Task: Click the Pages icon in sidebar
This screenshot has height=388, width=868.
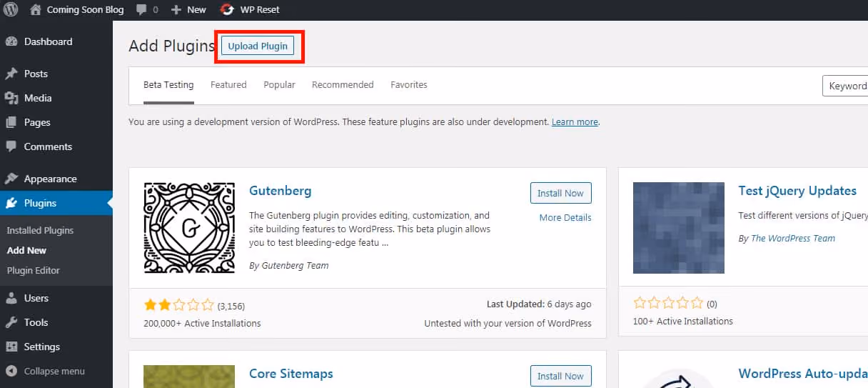Action: coord(11,122)
